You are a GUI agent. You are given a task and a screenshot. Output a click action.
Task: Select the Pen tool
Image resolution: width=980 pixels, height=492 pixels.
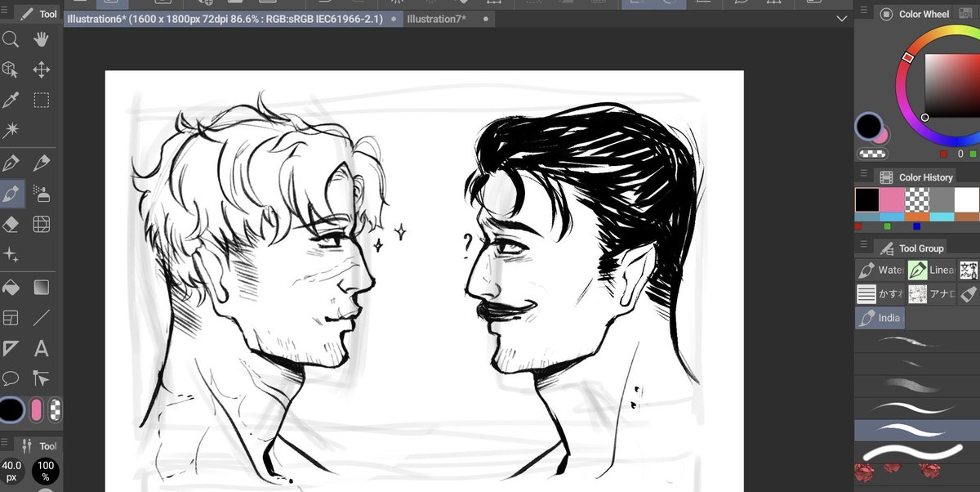coord(11,163)
